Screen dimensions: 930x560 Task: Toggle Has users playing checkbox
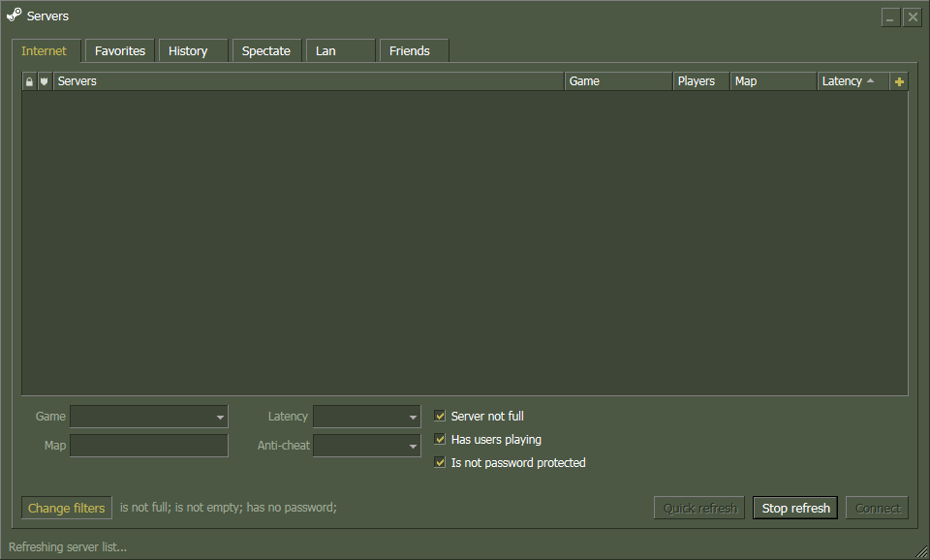[440, 439]
